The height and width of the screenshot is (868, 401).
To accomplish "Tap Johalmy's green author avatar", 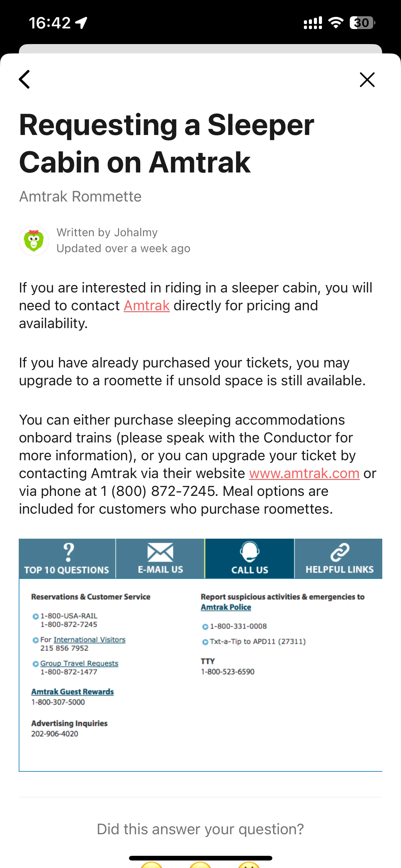I will 34,241.
